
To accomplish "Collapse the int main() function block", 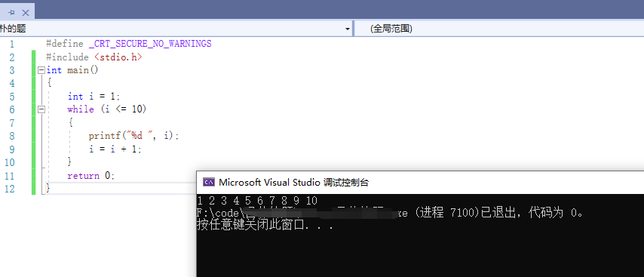I will (x=41, y=70).
